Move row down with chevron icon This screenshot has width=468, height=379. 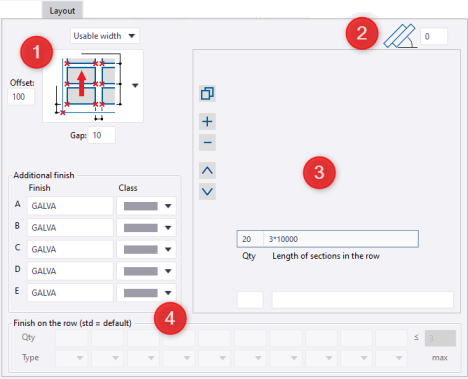point(207,192)
